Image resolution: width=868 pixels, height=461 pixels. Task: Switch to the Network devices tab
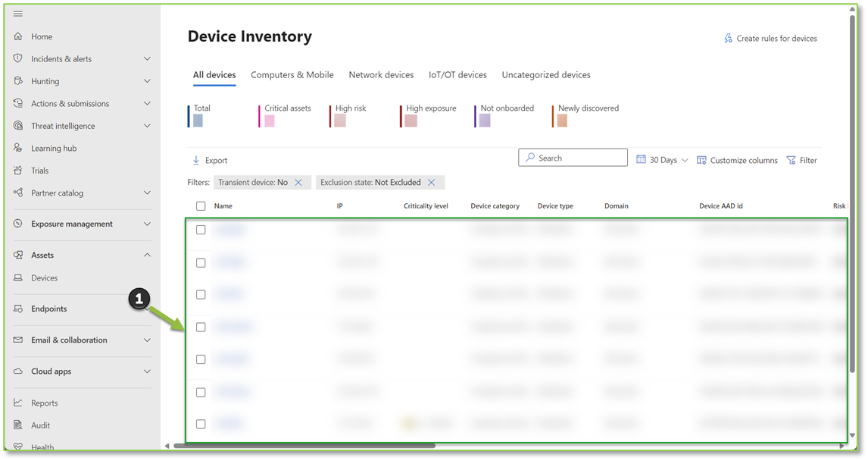[381, 74]
